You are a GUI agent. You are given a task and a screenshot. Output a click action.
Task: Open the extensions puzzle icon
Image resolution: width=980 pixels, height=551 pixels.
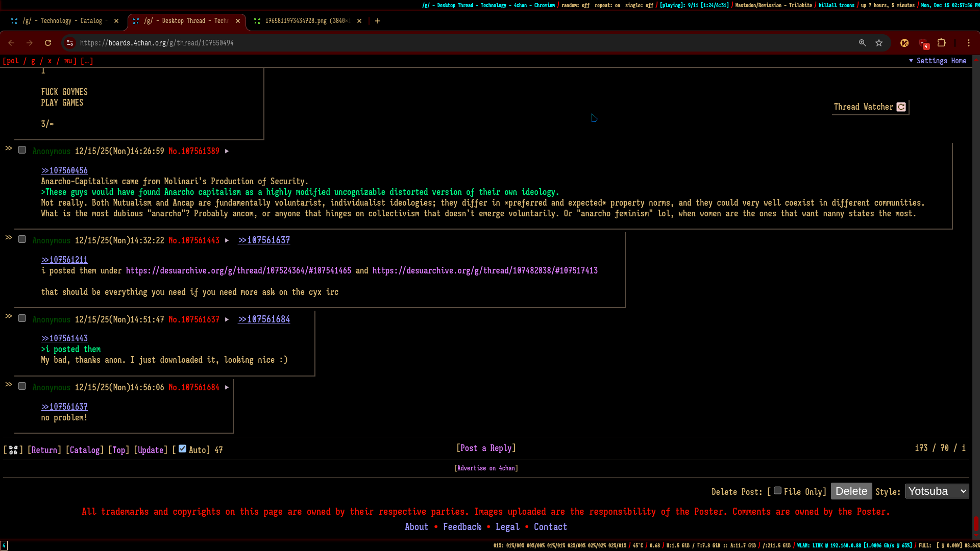tap(942, 43)
